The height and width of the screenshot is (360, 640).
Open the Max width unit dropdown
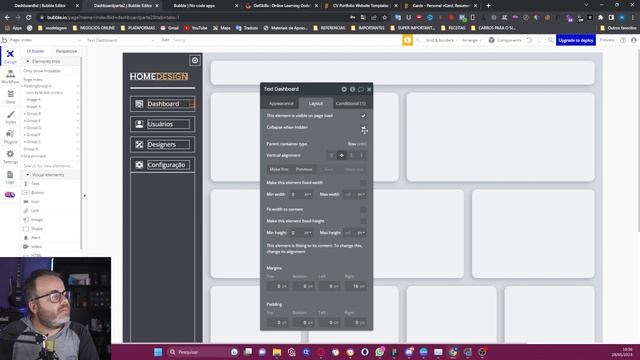tap(361, 194)
